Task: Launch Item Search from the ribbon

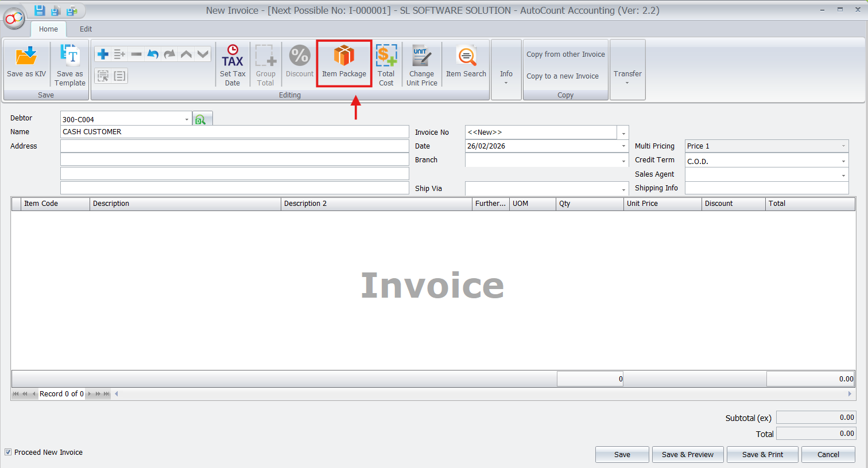Action: click(x=466, y=57)
